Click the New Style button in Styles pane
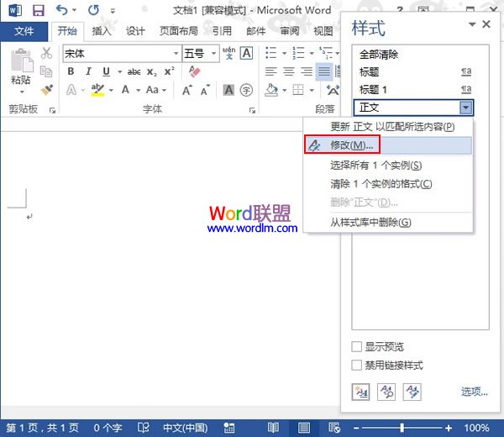Viewport: 504px width, 437px height. 361,391
